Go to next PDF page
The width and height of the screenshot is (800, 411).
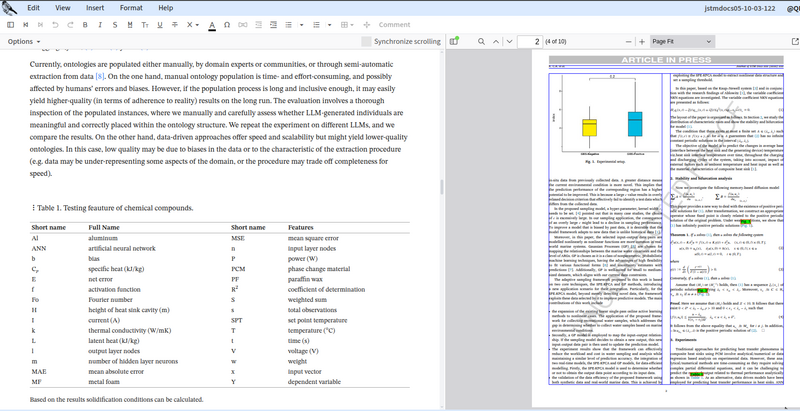[x=509, y=41]
